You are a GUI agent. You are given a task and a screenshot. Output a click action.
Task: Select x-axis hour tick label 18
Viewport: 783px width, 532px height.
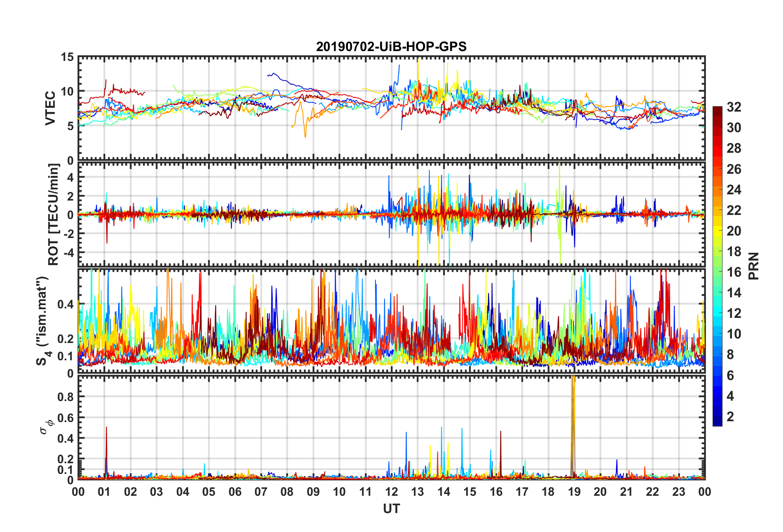[x=548, y=492]
